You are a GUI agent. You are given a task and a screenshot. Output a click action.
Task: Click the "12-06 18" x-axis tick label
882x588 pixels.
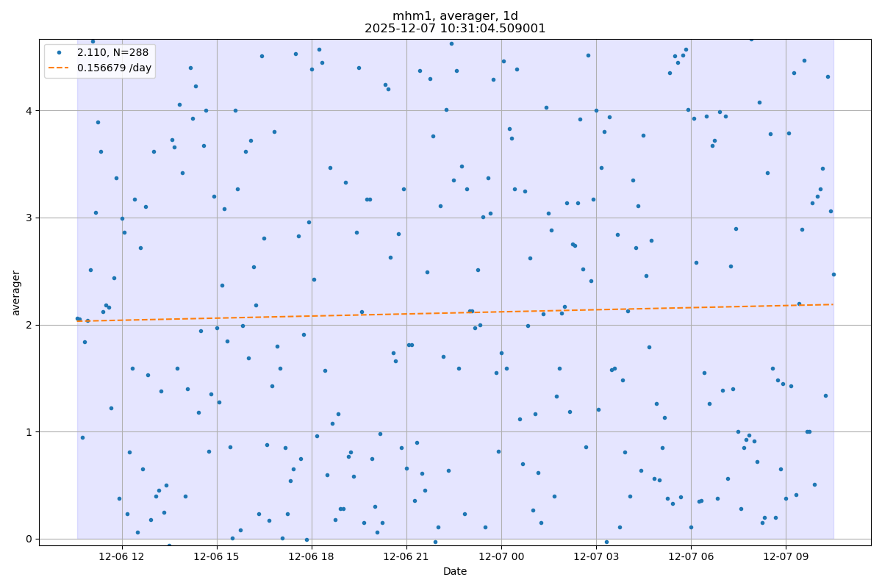[x=312, y=556]
